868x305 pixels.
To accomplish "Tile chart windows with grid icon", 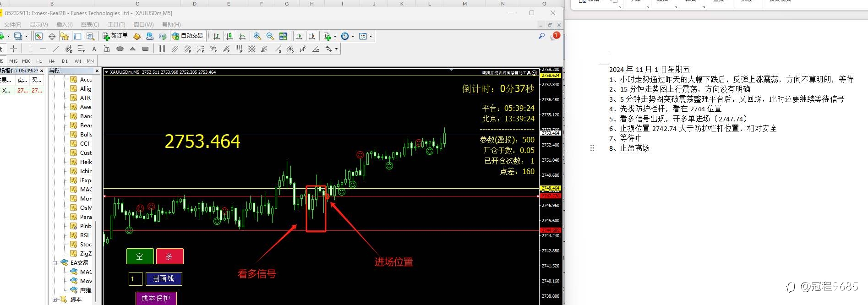I will (283, 36).
